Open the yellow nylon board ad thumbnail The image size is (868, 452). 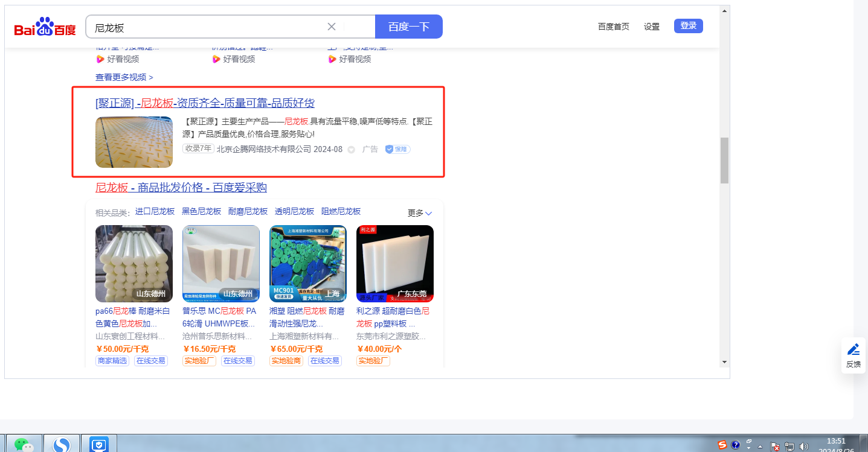(x=134, y=142)
